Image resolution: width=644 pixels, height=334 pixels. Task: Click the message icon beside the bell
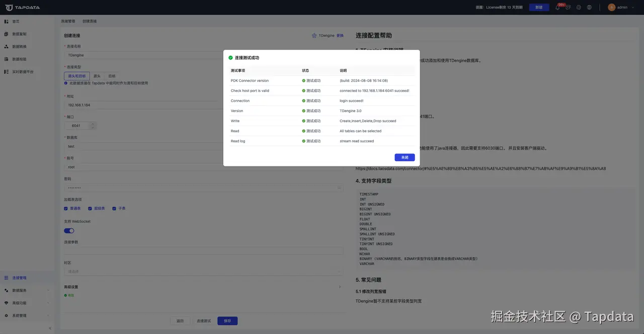click(x=568, y=8)
